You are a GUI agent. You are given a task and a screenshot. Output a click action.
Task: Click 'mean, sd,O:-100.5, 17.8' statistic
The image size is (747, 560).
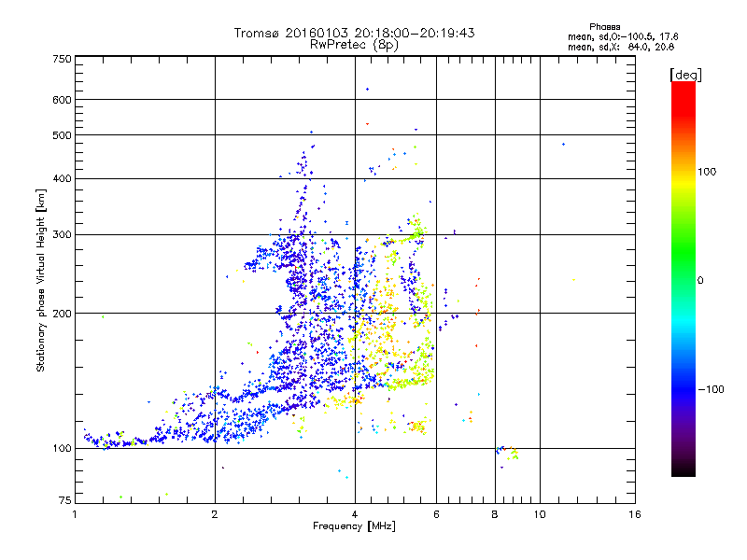coord(623,36)
